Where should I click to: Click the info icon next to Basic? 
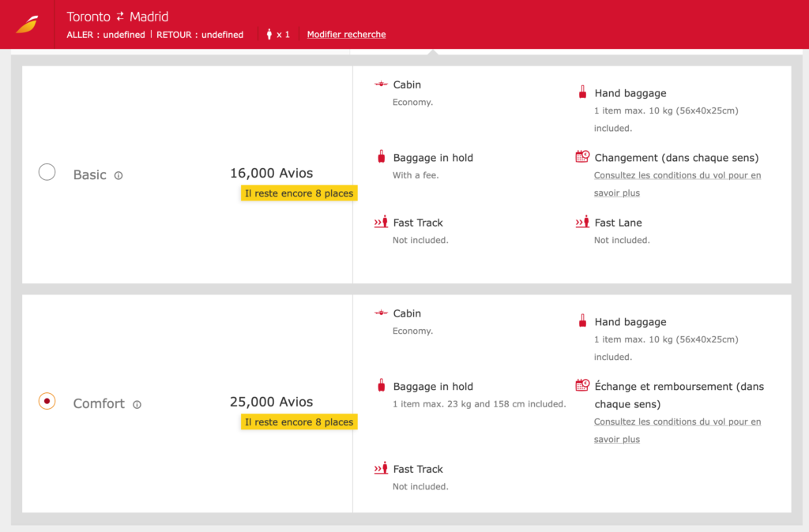(x=119, y=176)
